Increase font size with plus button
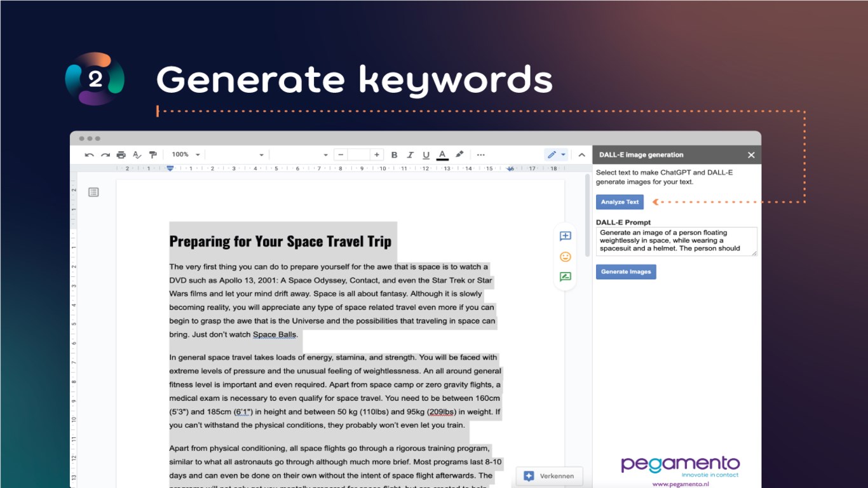This screenshot has height=488, width=868. click(x=377, y=155)
